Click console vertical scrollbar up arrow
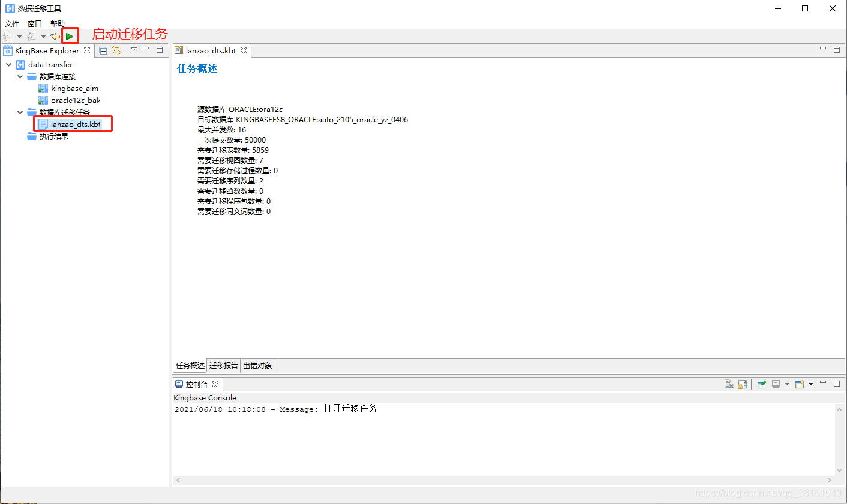This screenshot has width=847, height=504. tap(840, 409)
